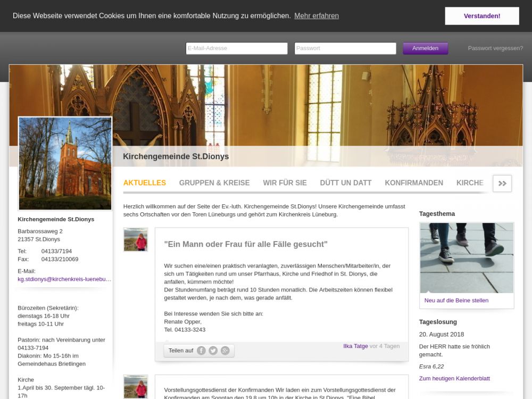Switch to the Gruppen & Kreise tab
532x399 pixels.
(214, 183)
